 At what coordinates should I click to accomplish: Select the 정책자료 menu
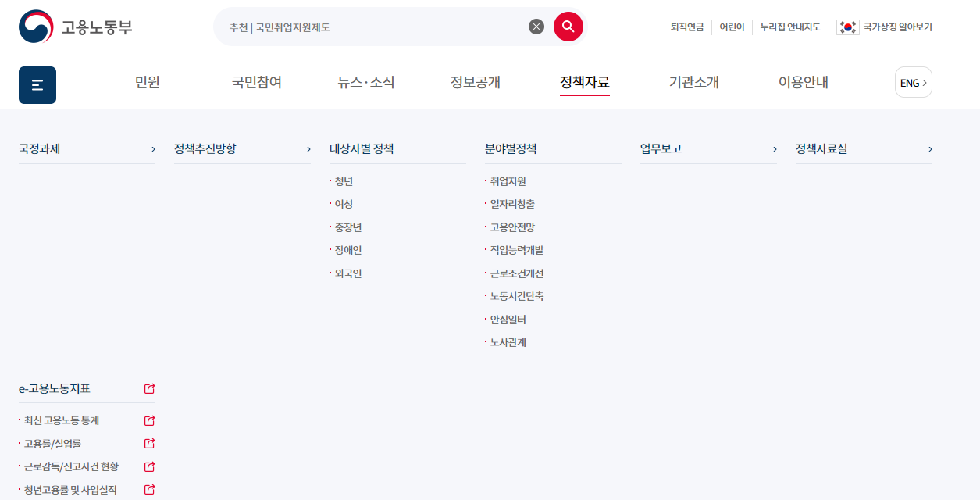[x=585, y=82]
